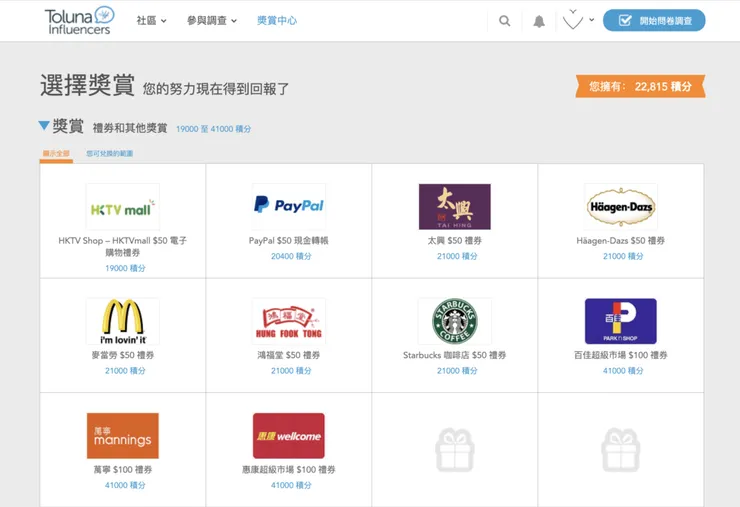Click the Wellcome logo
Viewport: 740px width, 507px height.
[289, 436]
